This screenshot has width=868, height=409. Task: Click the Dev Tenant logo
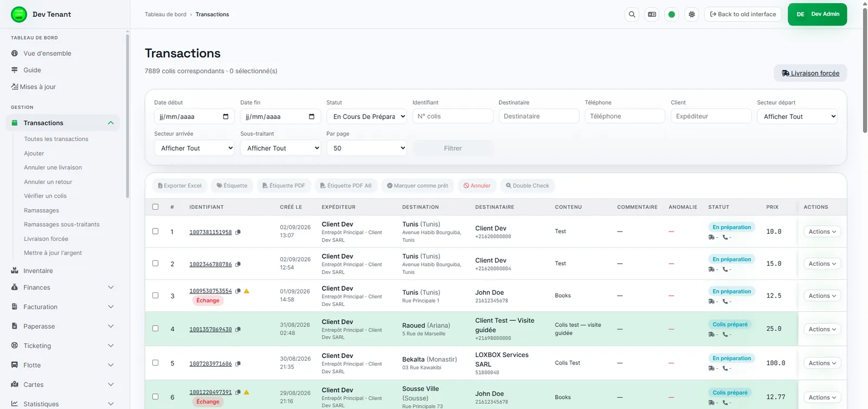click(x=19, y=14)
